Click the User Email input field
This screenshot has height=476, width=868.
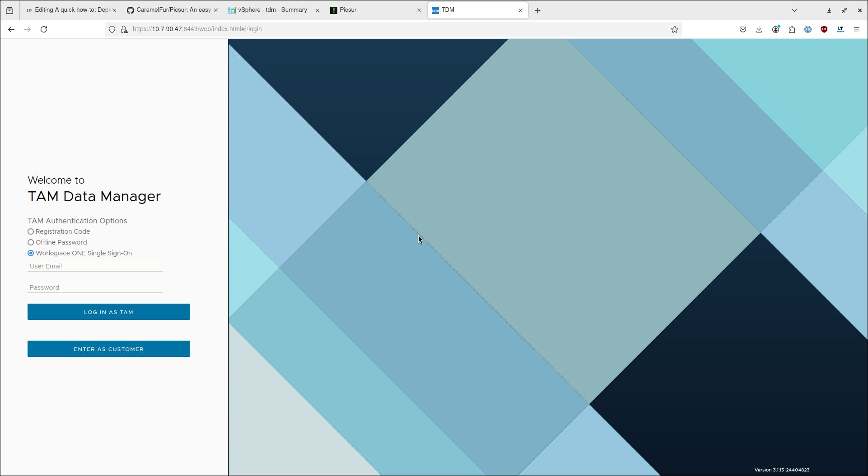point(95,266)
